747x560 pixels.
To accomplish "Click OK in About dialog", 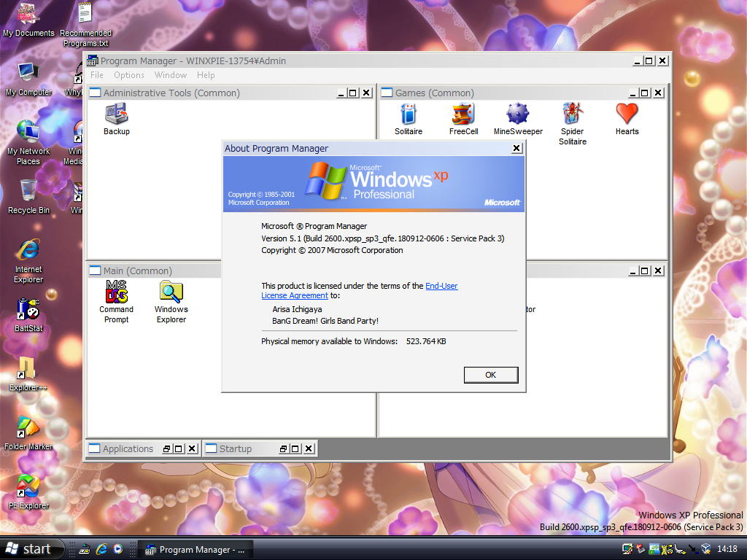I will click(x=491, y=375).
